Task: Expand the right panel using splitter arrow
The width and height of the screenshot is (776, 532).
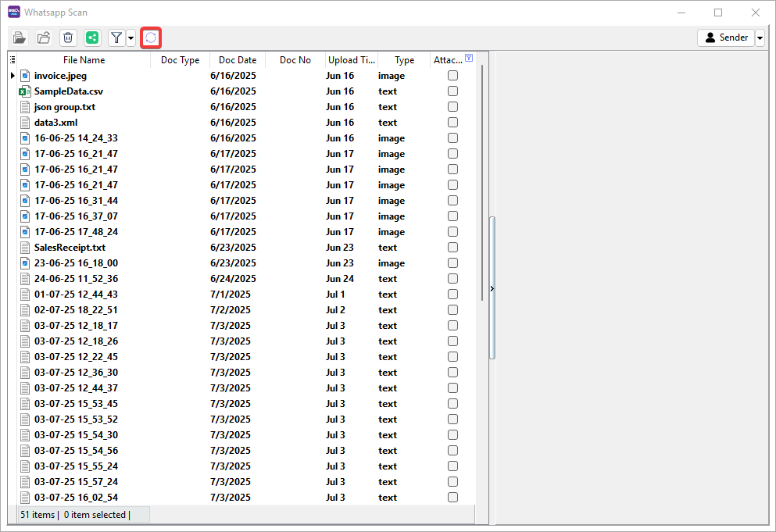Action: (x=492, y=289)
